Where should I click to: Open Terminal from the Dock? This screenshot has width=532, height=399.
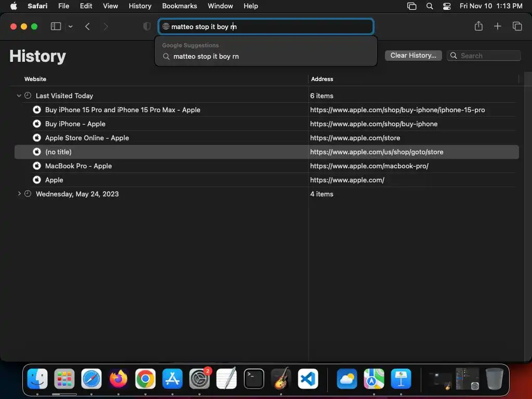(254, 378)
